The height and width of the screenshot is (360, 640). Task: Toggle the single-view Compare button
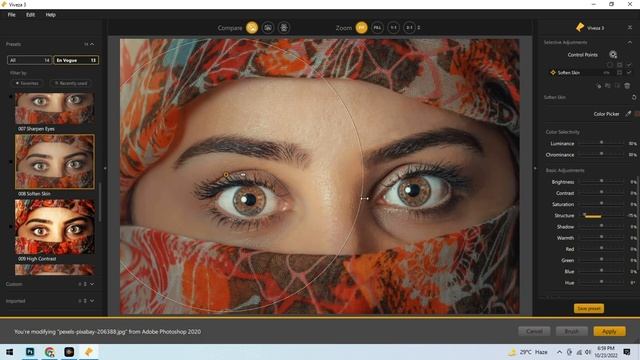tap(252, 28)
